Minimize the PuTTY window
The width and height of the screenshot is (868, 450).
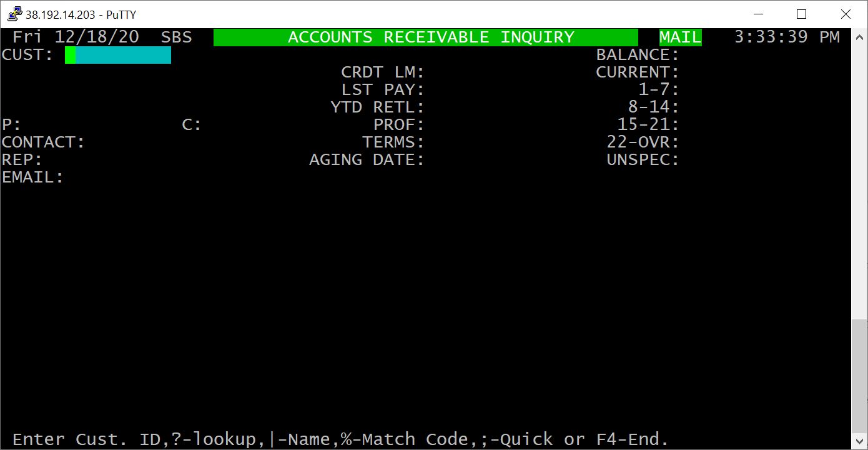[759, 14]
